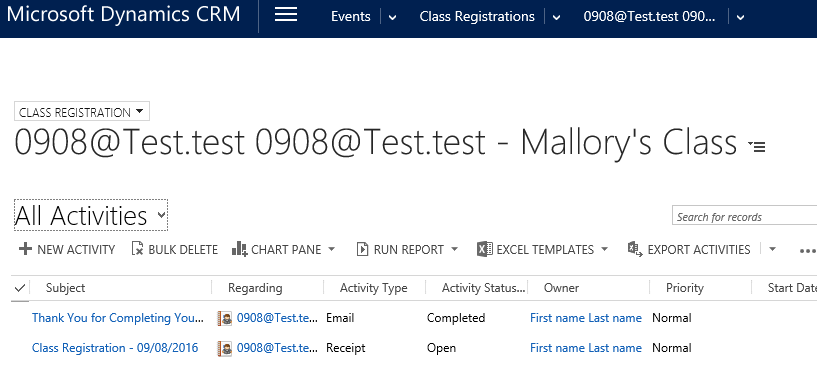Open the more commands ellipsis

click(807, 251)
